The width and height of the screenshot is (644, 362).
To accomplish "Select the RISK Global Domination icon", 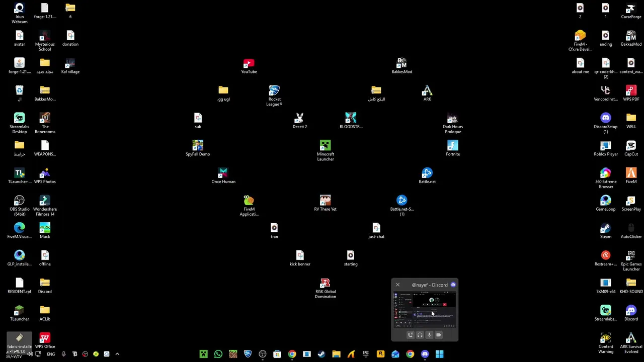I will click(x=325, y=289).
